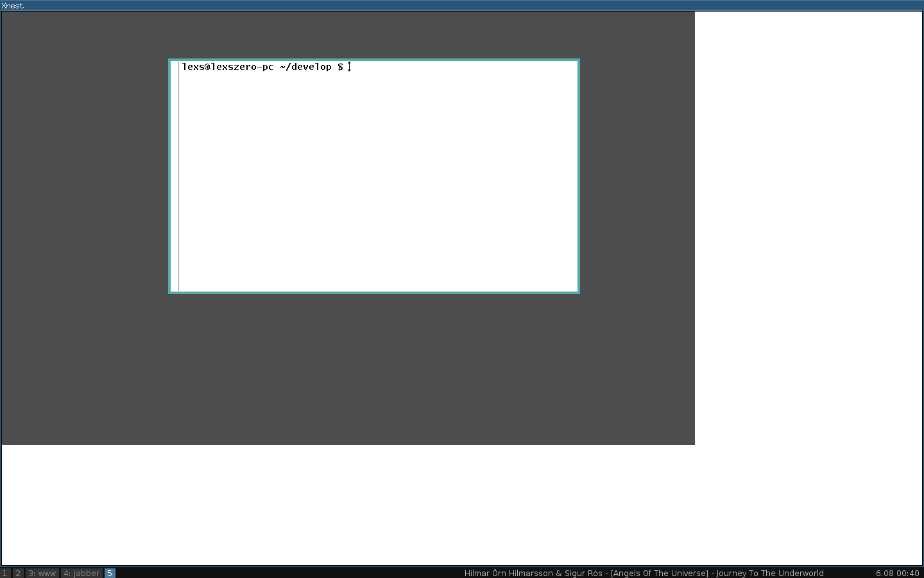This screenshot has height=578, width=924.
Task: Open the '3: www' workspace tag
Action: click(x=42, y=573)
